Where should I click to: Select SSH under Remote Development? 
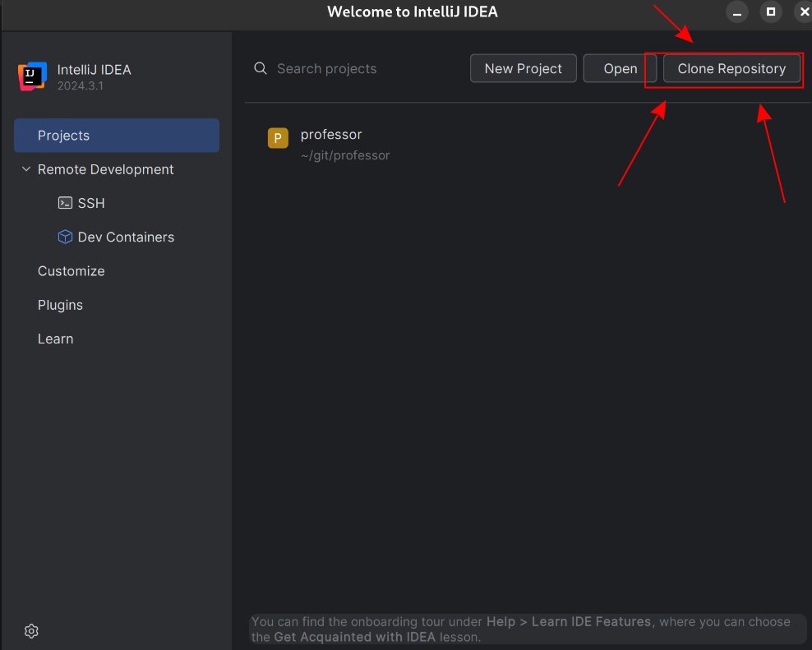coord(91,203)
